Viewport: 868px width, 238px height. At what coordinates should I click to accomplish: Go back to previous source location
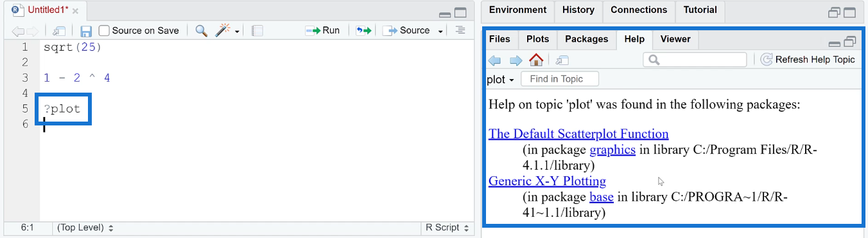coord(18,31)
